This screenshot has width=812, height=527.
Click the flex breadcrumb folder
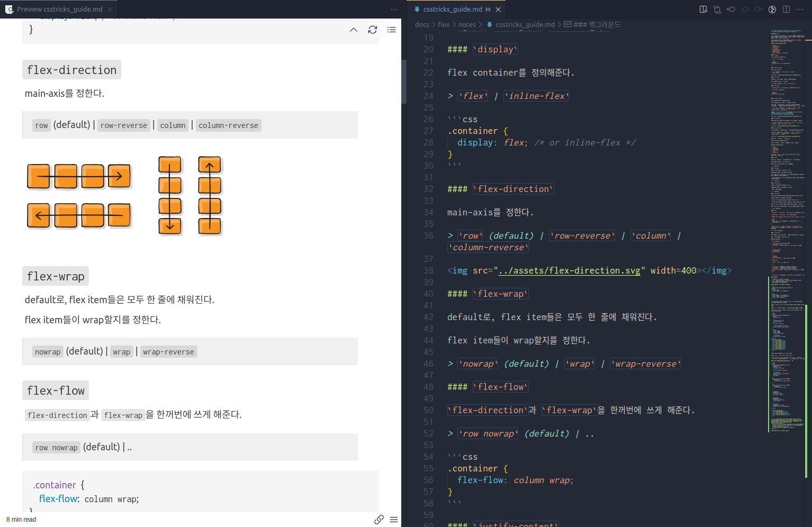[x=444, y=24]
